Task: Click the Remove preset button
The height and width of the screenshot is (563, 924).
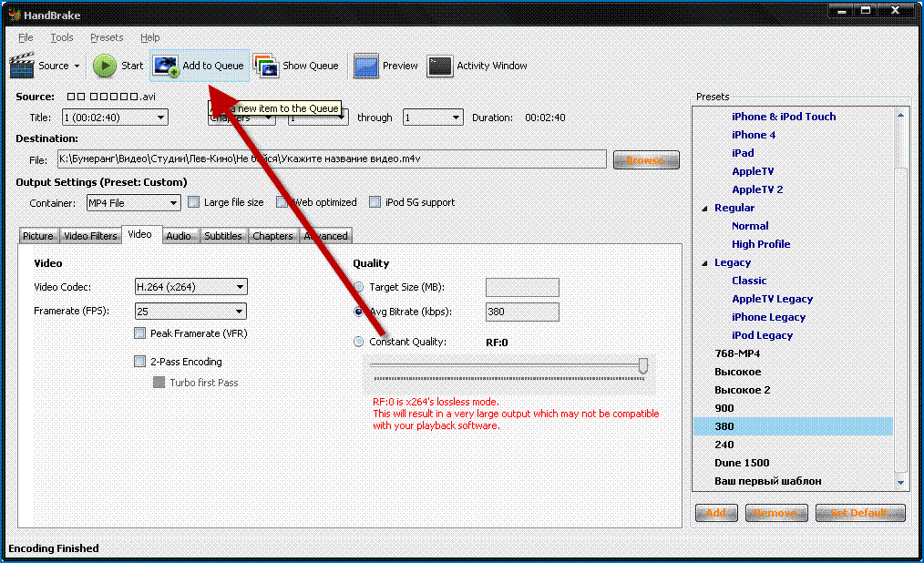Action: pos(775,513)
